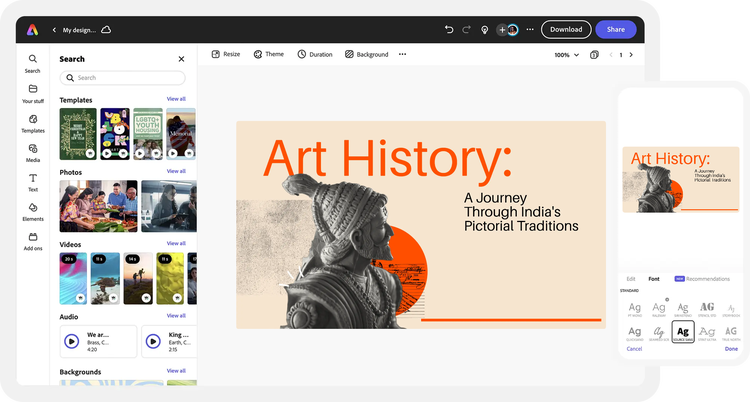750x402 pixels.
Task: Open the Search sidebar icon
Action: coord(33,59)
